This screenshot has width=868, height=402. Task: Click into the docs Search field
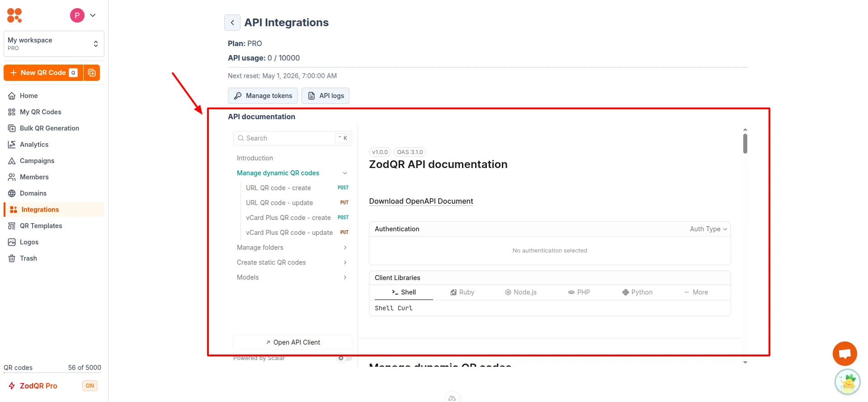(292, 138)
